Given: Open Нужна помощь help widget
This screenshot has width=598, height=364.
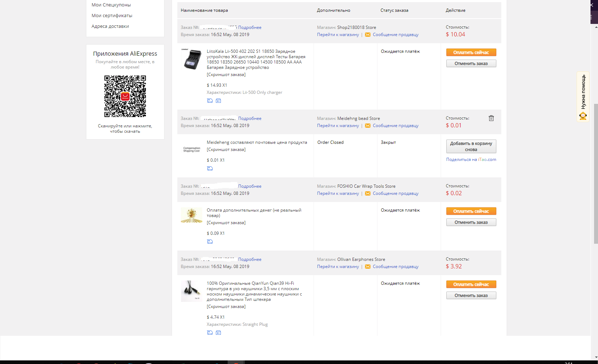Looking at the screenshot, I should 583,96.
